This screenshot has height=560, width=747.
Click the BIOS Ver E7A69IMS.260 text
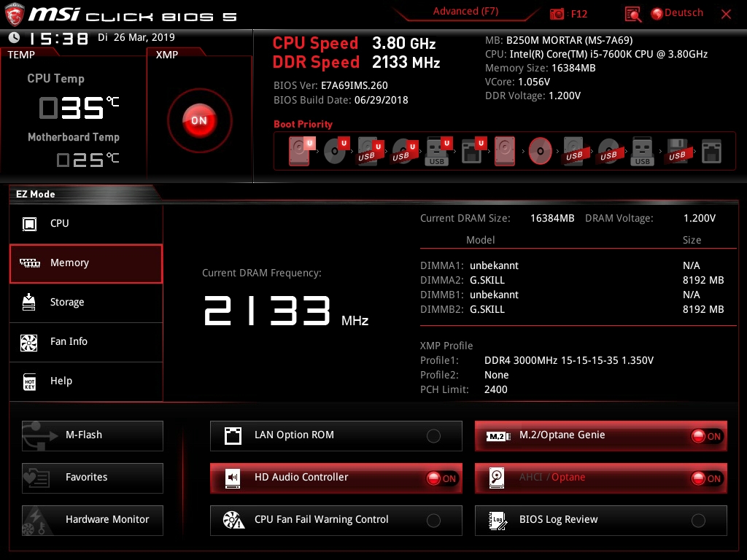[x=330, y=85]
